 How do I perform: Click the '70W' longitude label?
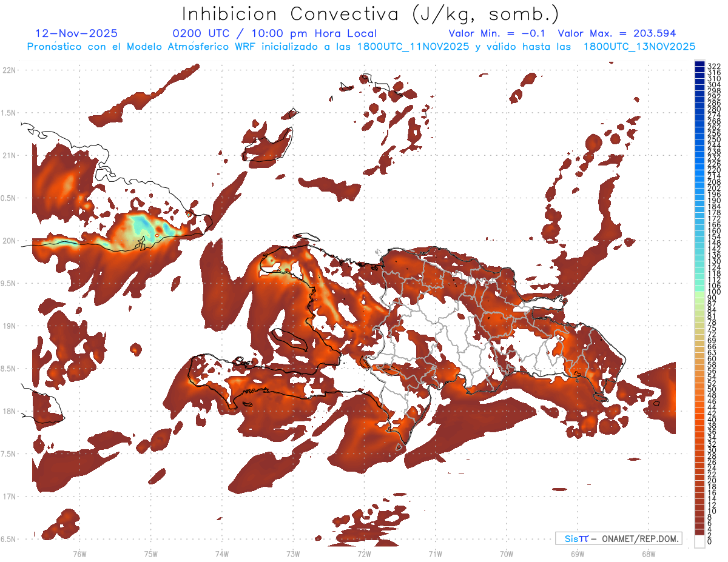tap(507, 554)
